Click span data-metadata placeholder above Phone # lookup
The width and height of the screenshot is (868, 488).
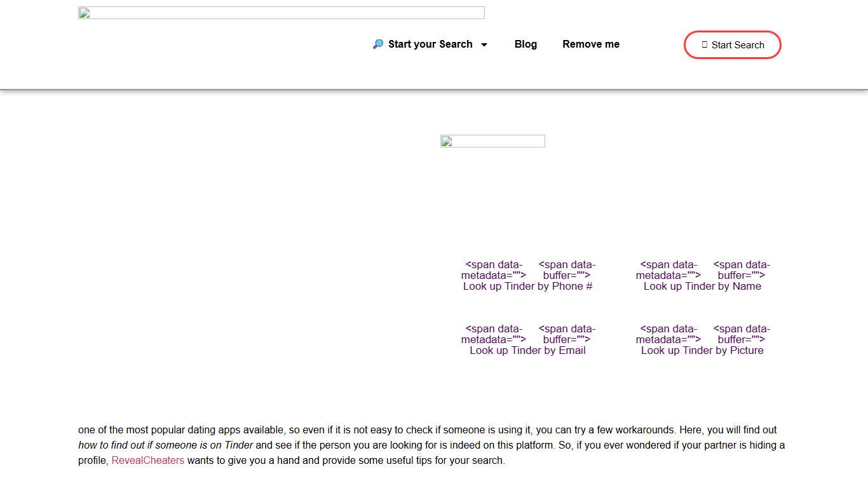(x=494, y=270)
